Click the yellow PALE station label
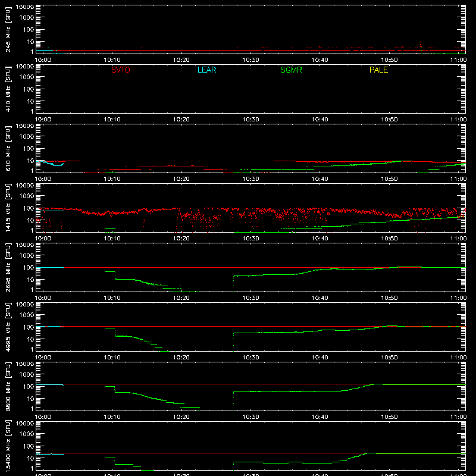The width and height of the screenshot is (476, 476). (378, 70)
